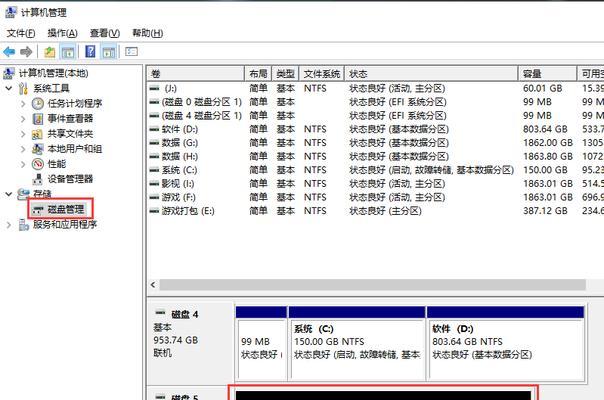Image resolution: width=604 pixels, height=400 pixels.
Task: Sort by the 状态 column header
Action: 431,74
